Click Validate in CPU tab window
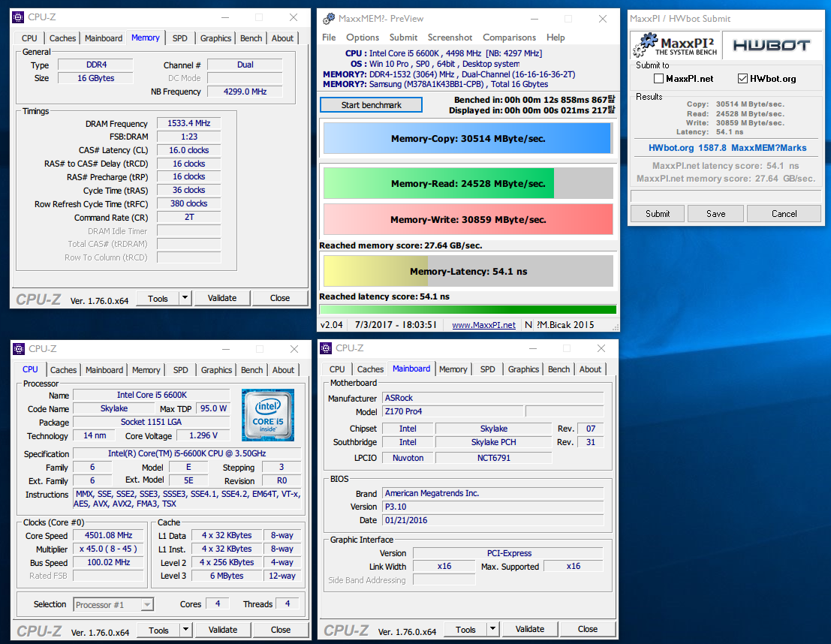Viewport: 831px width, 644px height. click(x=223, y=630)
